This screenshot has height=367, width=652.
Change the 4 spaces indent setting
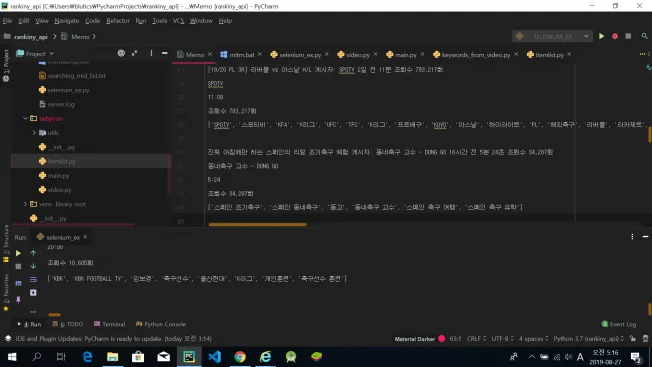[533, 339]
